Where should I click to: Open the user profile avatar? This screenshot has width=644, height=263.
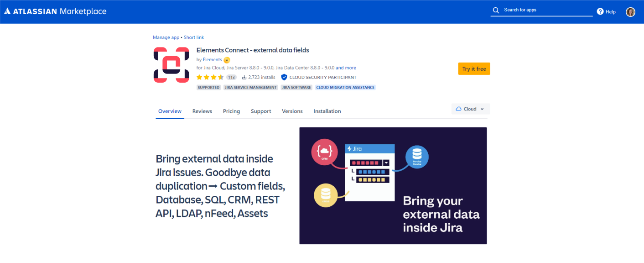pos(630,12)
